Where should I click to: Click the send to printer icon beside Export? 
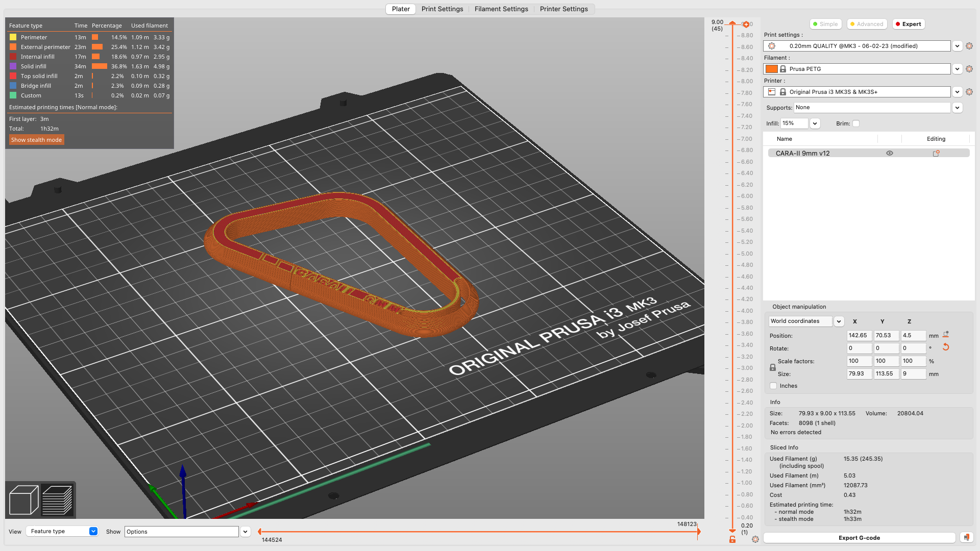tap(966, 537)
